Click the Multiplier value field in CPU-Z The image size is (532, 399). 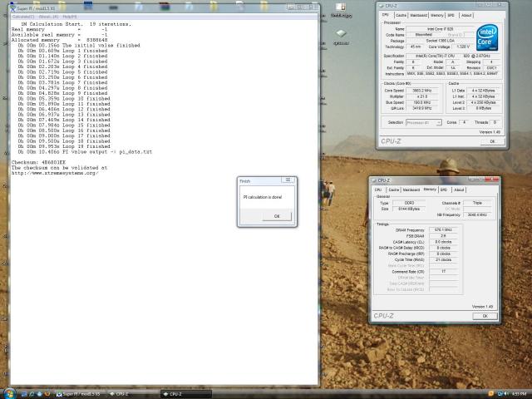421,96
